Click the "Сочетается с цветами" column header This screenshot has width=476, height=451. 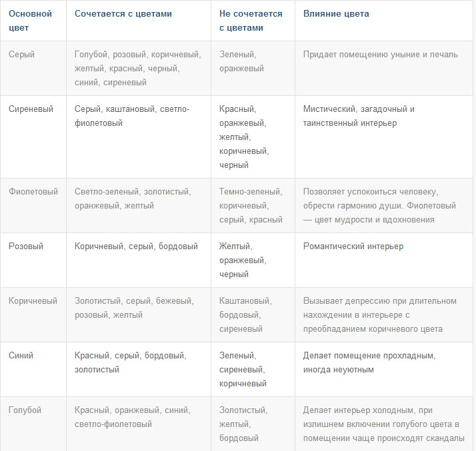tap(124, 14)
